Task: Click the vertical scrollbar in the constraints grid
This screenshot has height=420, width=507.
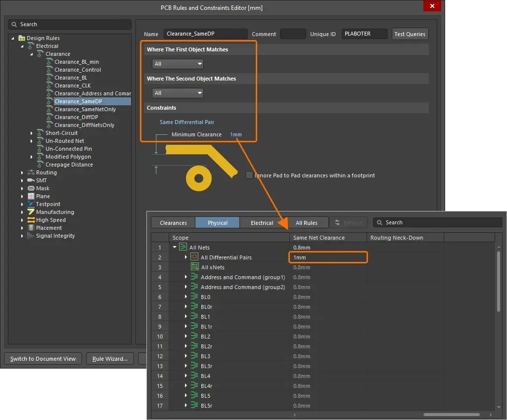Action: [x=499, y=281]
